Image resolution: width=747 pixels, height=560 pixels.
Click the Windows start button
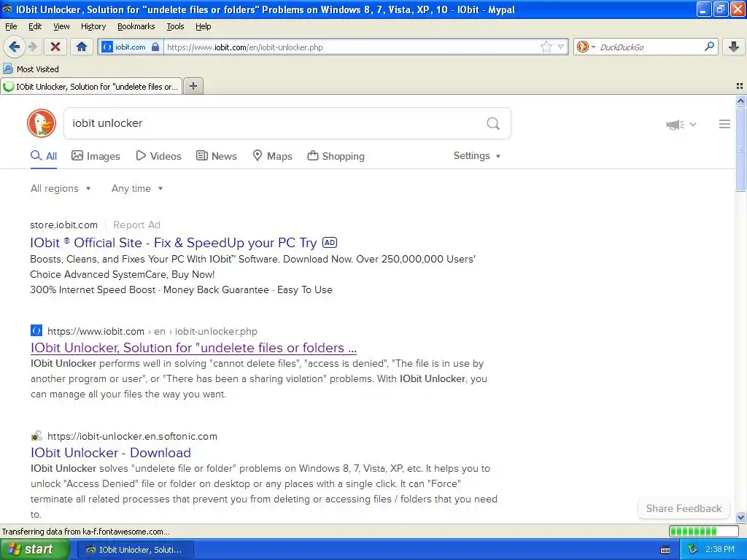[35, 550]
